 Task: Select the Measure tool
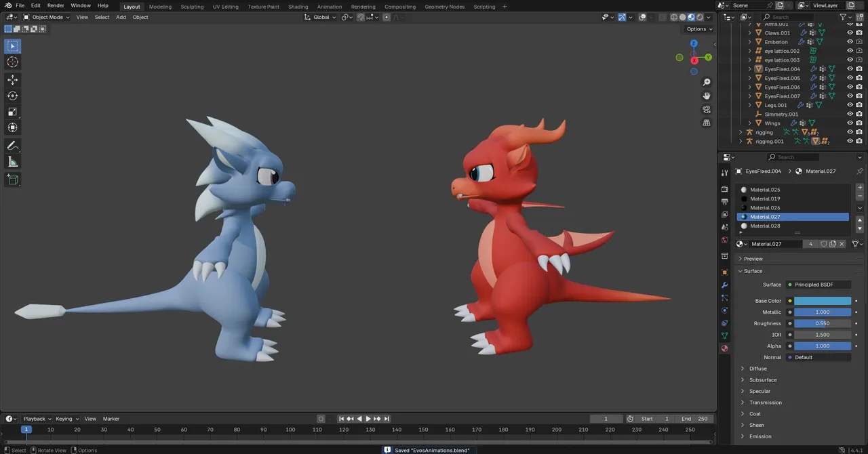pos(12,162)
